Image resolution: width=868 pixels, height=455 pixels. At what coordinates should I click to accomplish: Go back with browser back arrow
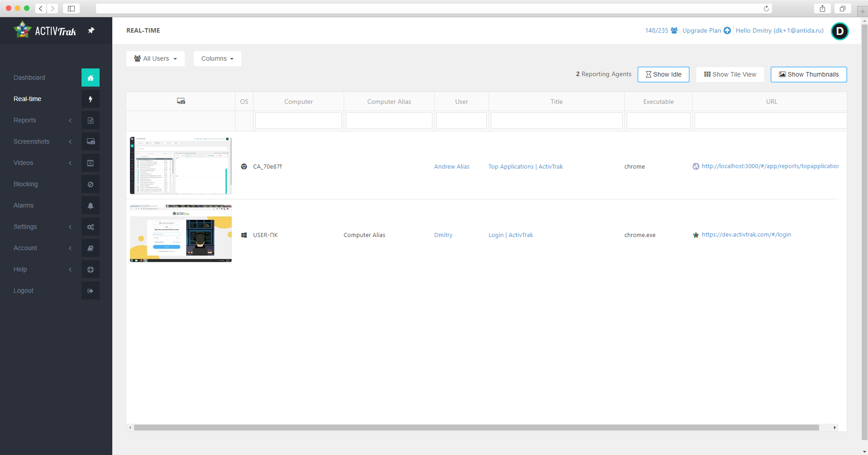41,9
